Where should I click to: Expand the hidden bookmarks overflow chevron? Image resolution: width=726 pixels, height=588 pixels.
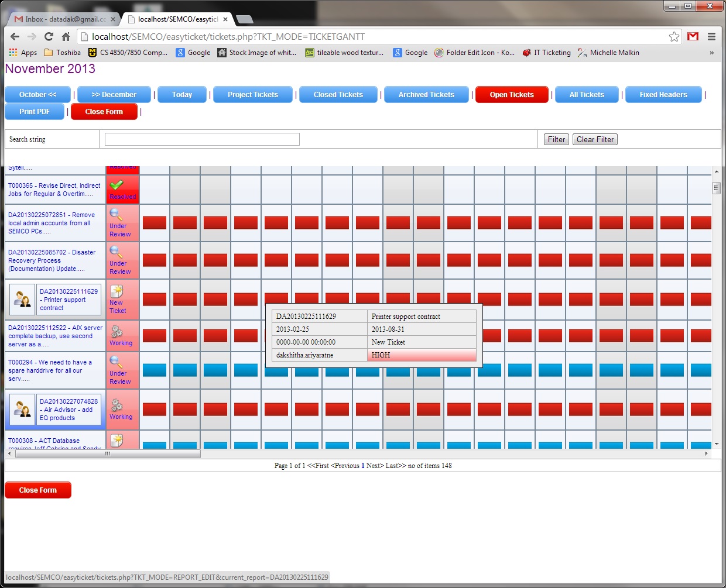click(711, 53)
